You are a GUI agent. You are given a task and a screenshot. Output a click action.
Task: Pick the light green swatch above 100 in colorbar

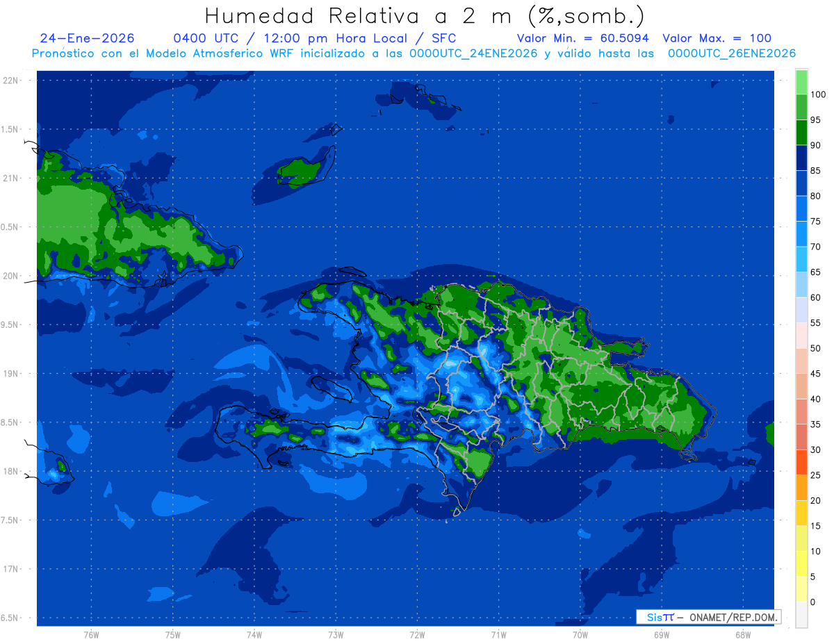[x=801, y=82]
